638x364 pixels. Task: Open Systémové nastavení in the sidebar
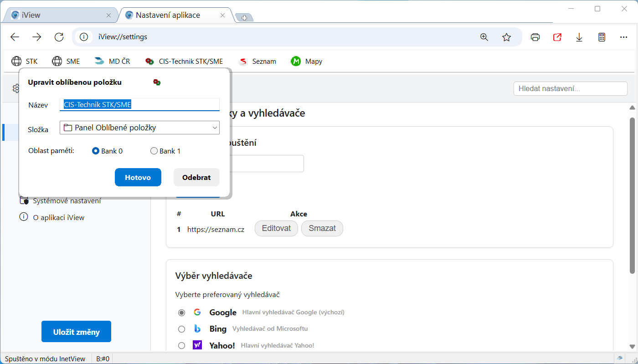[x=61, y=201]
